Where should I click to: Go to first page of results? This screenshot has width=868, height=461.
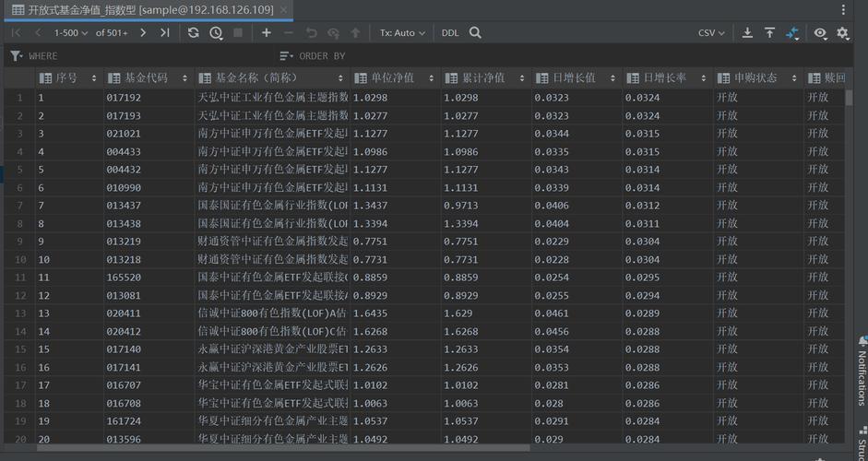(x=16, y=32)
